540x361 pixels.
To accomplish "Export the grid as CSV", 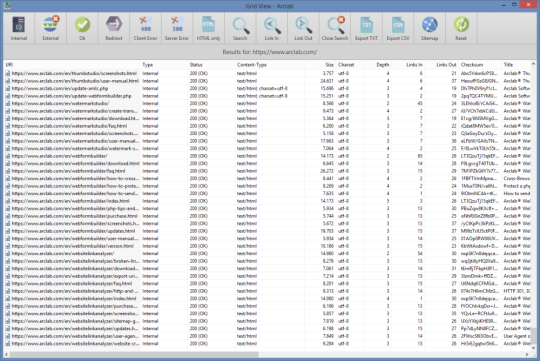I will point(398,28).
